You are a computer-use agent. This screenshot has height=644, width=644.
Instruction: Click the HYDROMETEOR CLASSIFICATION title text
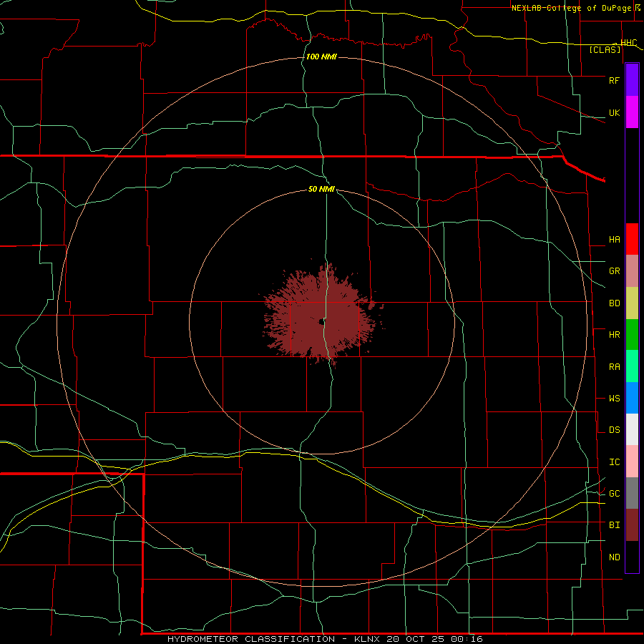click(251, 639)
